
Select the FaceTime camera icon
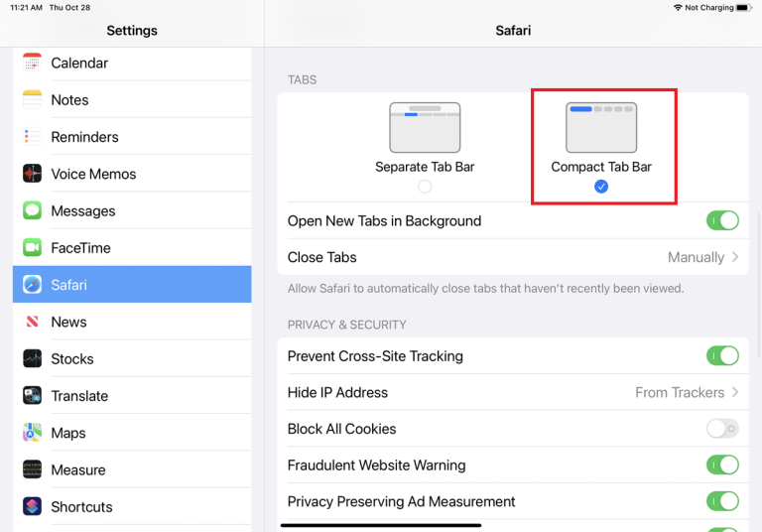tap(33, 248)
